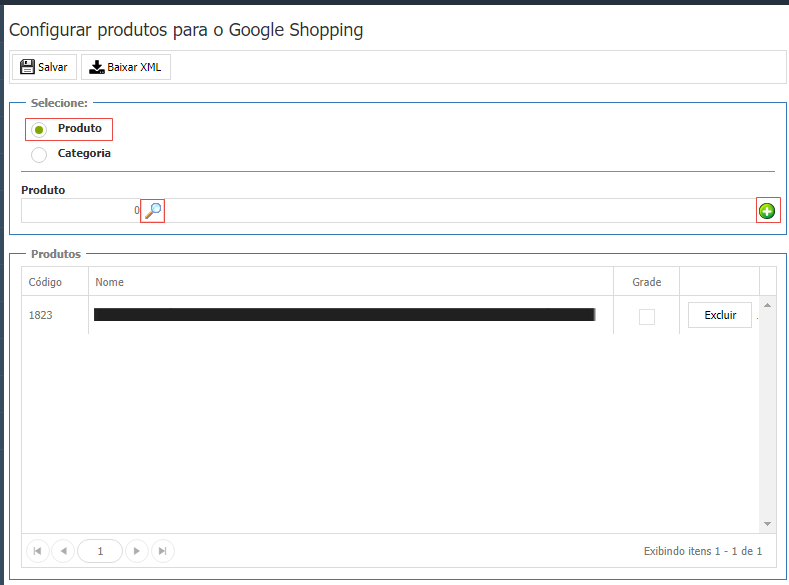Choose the Categoria radio option
789x585 pixels.
coord(40,155)
